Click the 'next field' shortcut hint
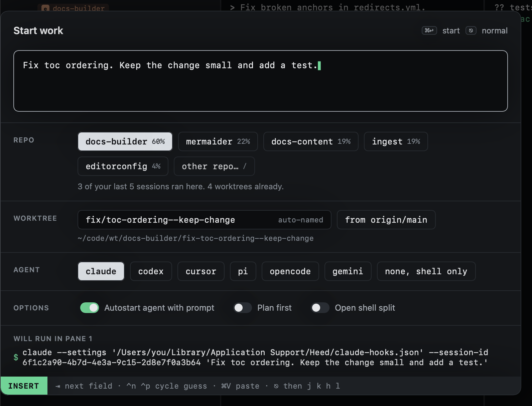This screenshot has width=532, height=406. (84, 386)
